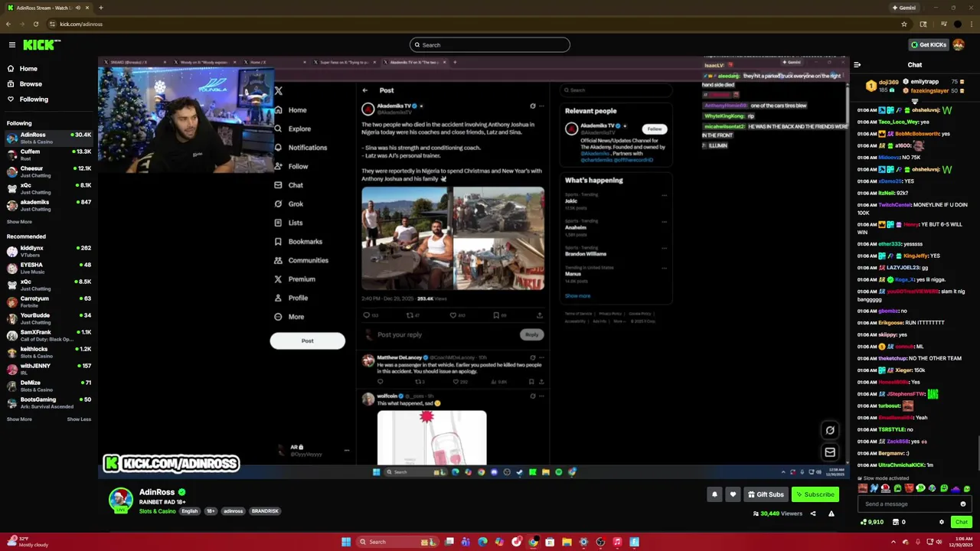
Task: Open the profile avatar menu
Action: click(959, 44)
